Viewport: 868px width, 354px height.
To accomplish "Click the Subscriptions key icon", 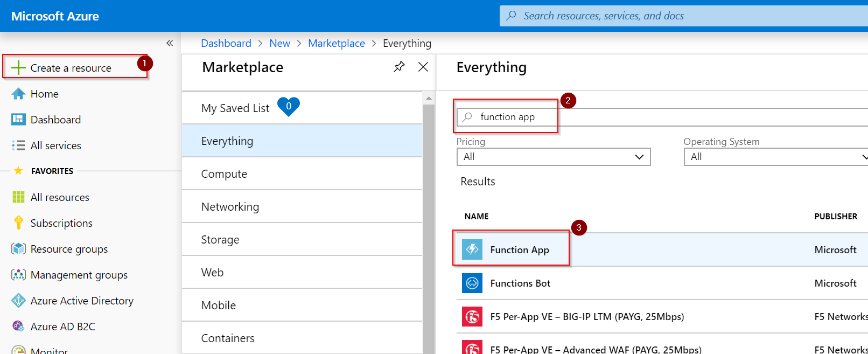I will click(x=18, y=223).
